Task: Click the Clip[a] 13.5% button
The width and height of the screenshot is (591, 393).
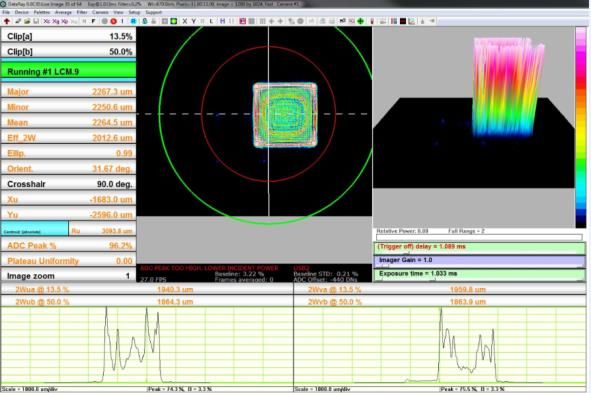Action: point(68,36)
